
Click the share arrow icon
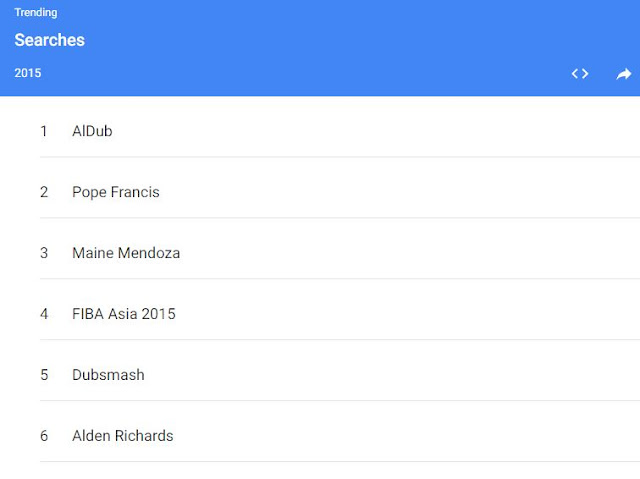click(x=624, y=74)
